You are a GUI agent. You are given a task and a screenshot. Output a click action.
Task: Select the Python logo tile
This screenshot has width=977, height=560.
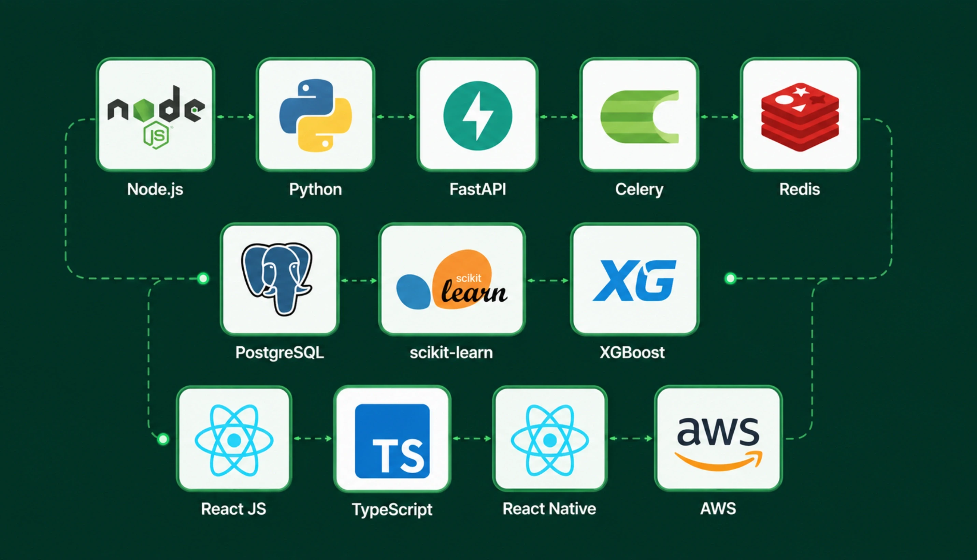pyautogui.click(x=315, y=115)
